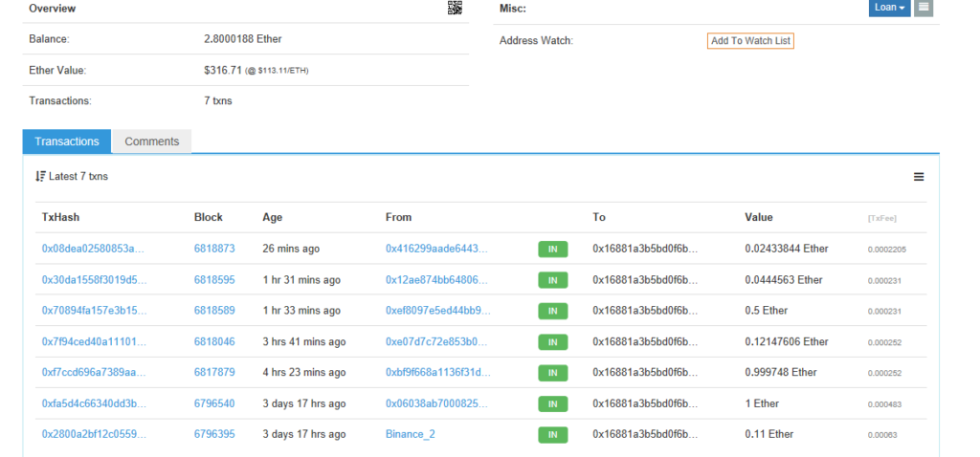Open block 6796540 link
This screenshot has height=457, width=980.
(214, 403)
